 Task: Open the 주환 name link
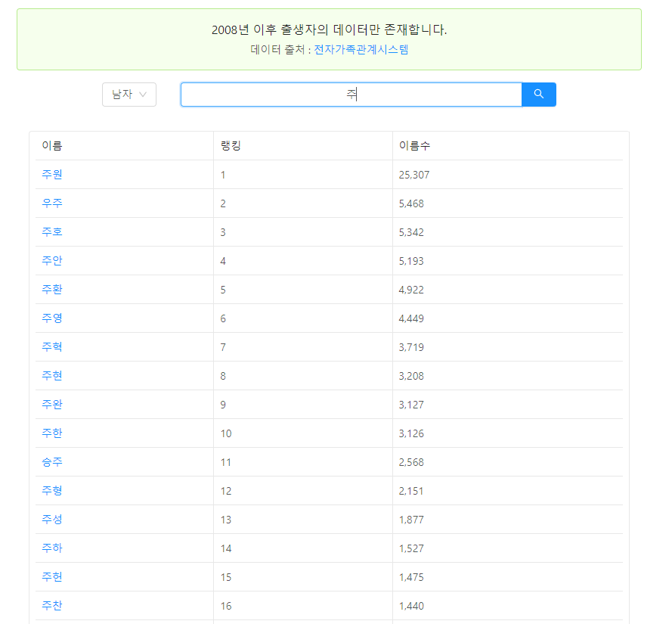tap(52, 290)
